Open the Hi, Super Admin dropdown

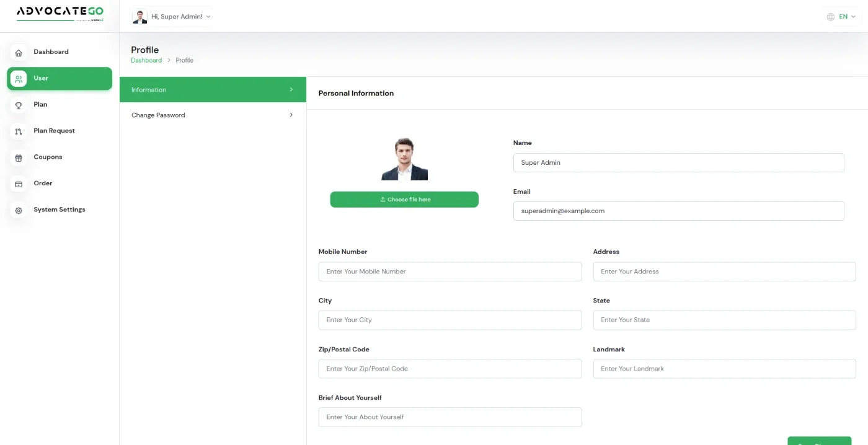(172, 17)
